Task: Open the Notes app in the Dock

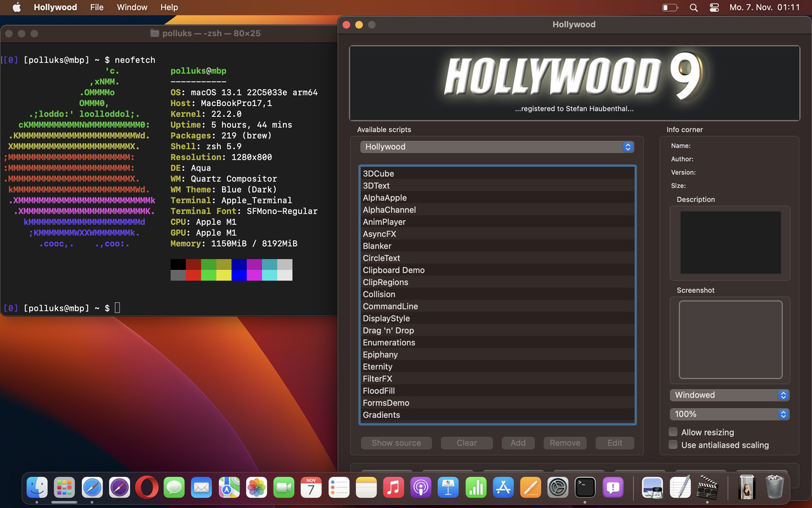Action: [366, 488]
